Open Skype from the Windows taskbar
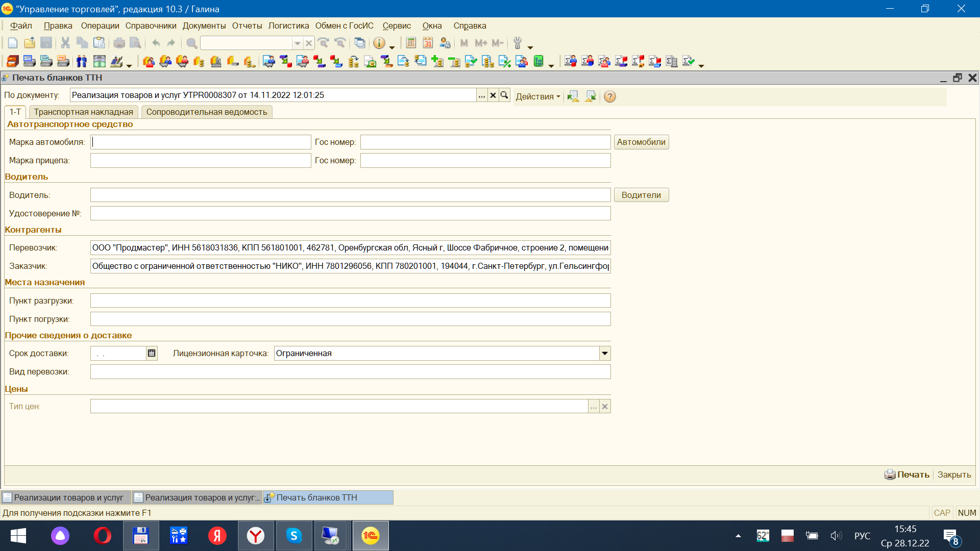Image resolution: width=980 pixels, height=551 pixels. (x=293, y=536)
